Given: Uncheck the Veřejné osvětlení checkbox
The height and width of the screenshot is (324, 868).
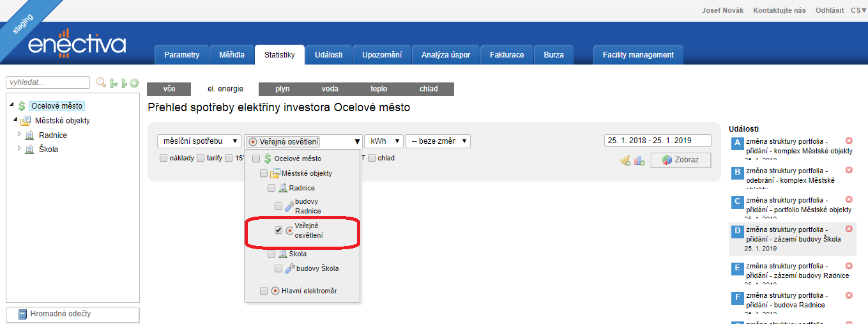Looking at the screenshot, I should (278, 230).
